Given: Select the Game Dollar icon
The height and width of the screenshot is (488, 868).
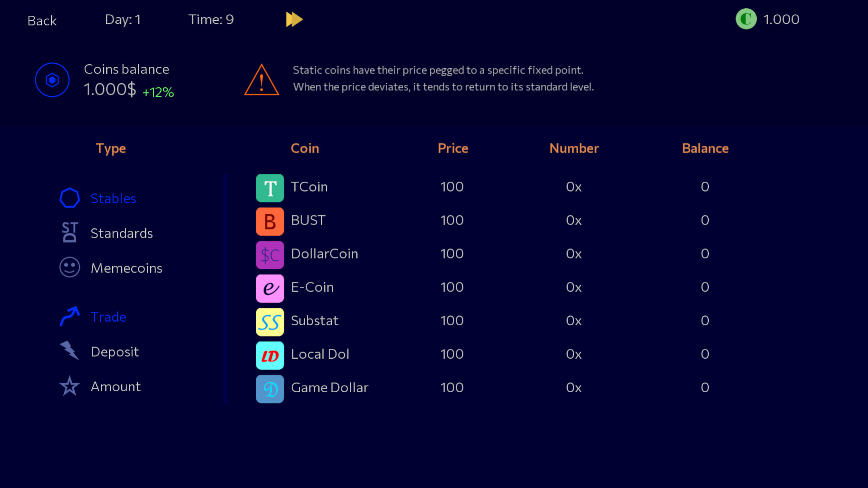Looking at the screenshot, I should (x=269, y=389).
